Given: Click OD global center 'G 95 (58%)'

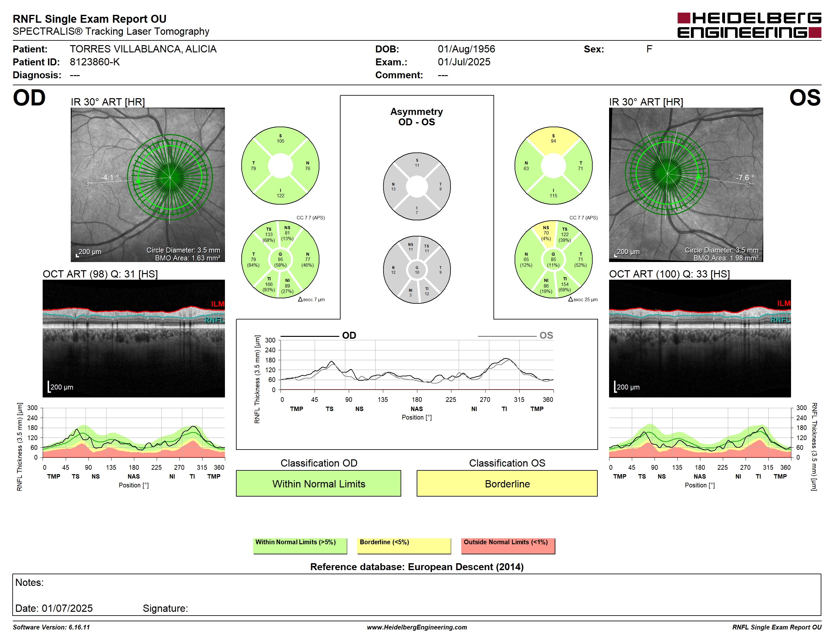Looking at the screenshot, I should coord(280,259).
